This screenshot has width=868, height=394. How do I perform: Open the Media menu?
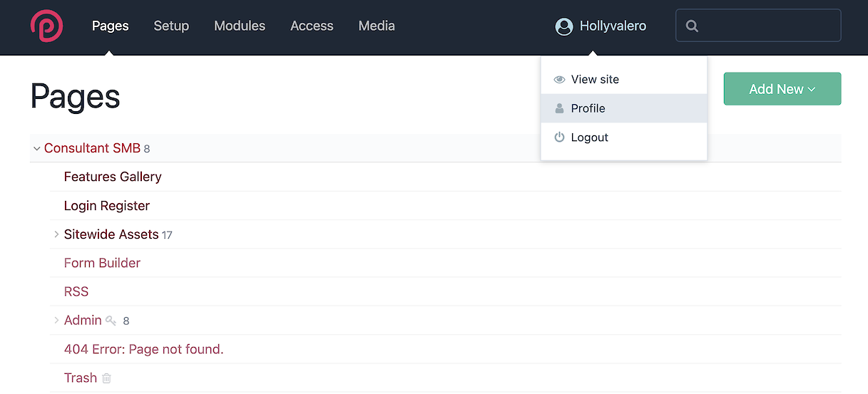pos(377,26)
